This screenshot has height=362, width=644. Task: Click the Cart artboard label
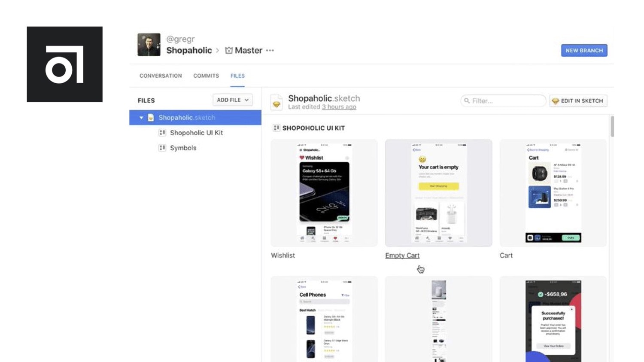(506, 256)
